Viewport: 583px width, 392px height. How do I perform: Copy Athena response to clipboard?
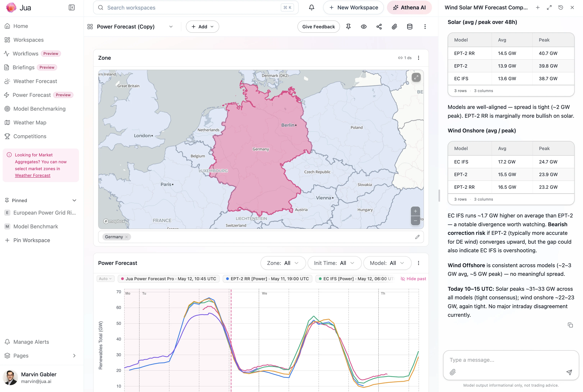click(x=570, y=325)
